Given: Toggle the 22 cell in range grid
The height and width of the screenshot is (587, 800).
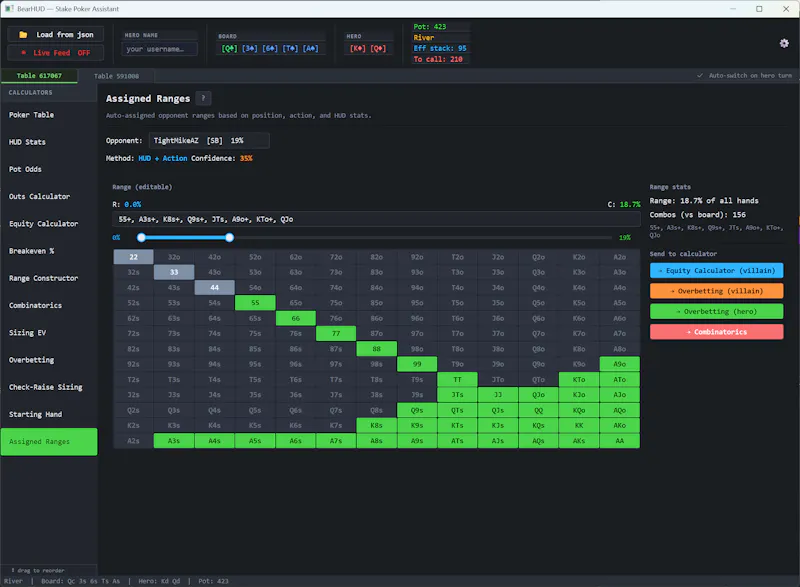Looking at the screenshot, I should coord(133,257).
